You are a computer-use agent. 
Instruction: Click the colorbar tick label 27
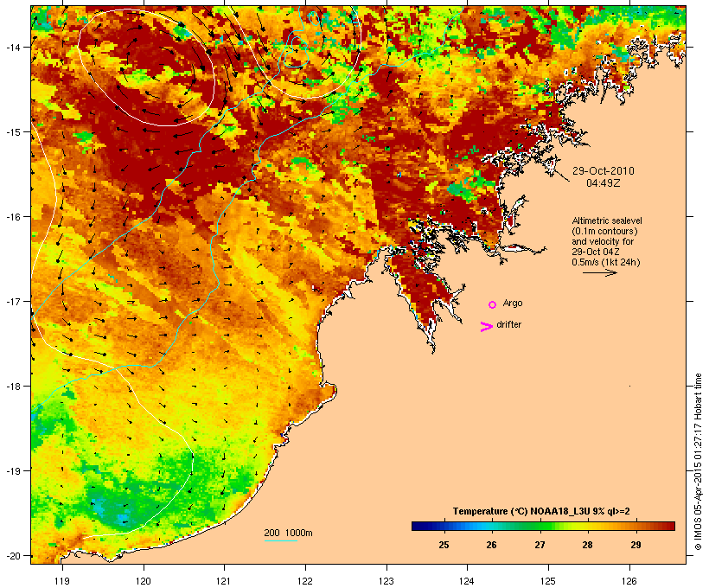point(540,545)
